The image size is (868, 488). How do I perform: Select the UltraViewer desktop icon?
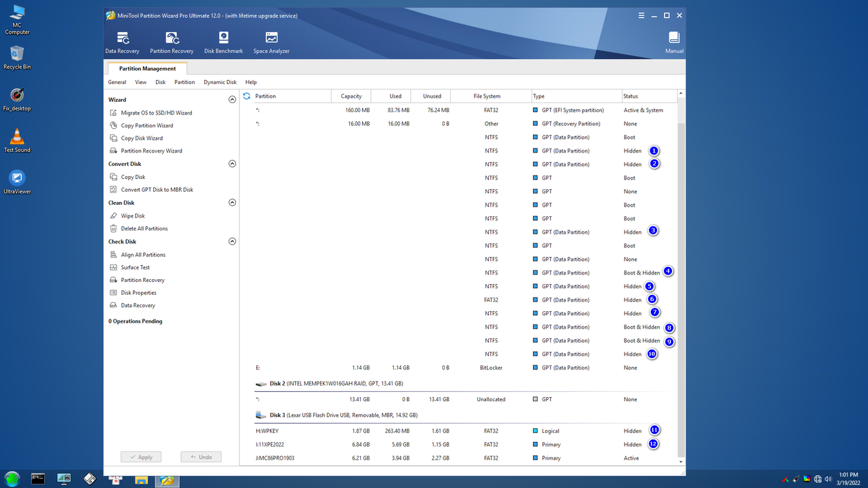point(17,182)
